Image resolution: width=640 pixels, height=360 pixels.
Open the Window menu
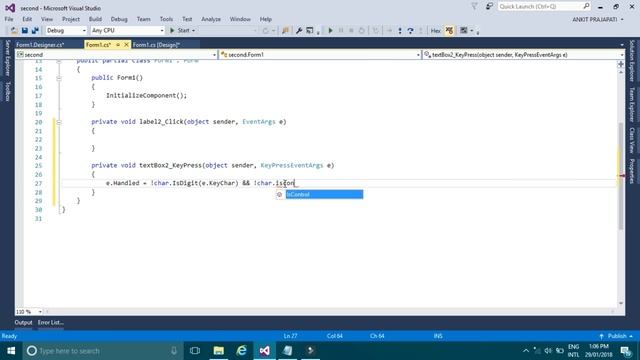(x=240, y=19)
